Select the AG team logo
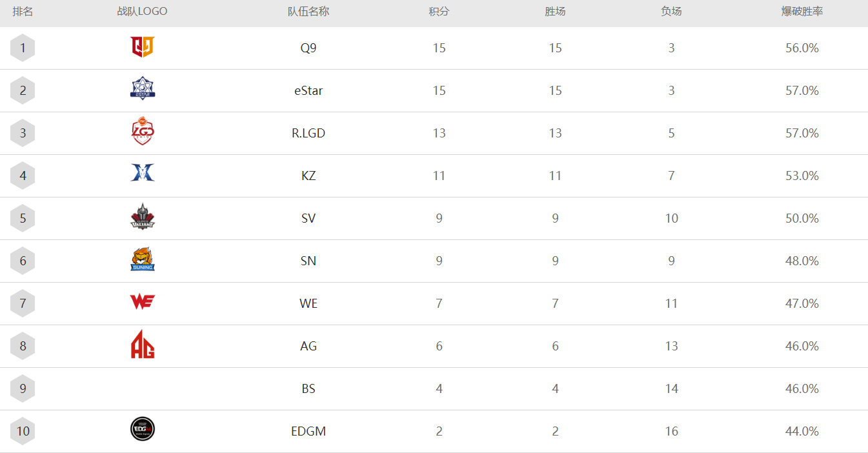The width and height of the screenshot is (868, 453). (x=142, y=344)
